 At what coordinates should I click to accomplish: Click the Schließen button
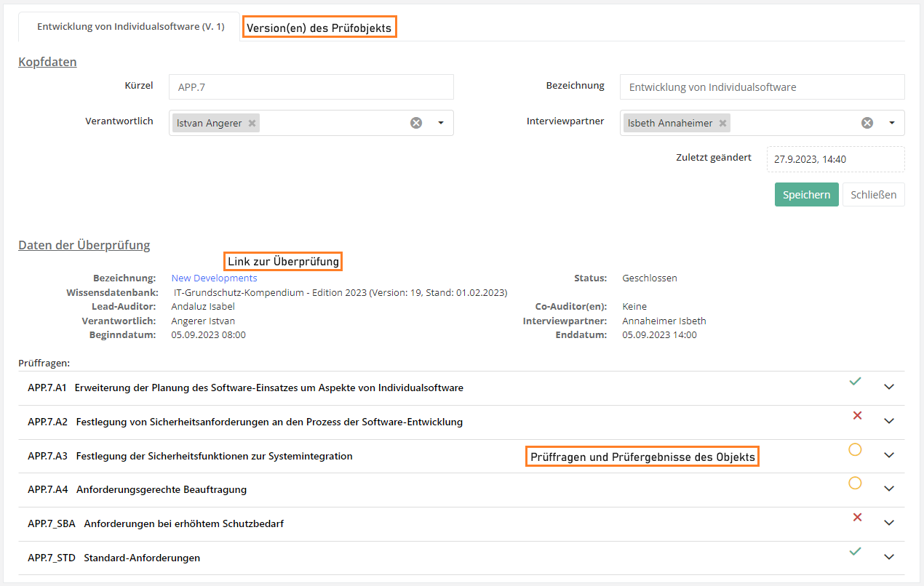(873, 195)
